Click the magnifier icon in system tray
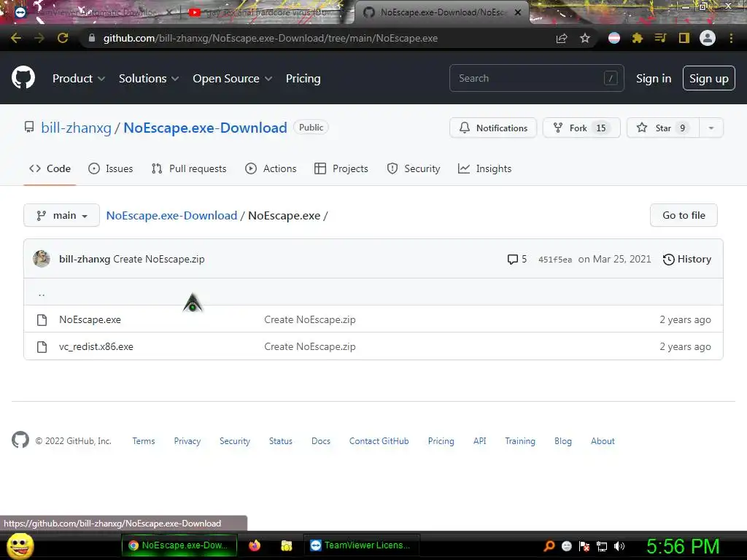This screenshot has width=747, height=560. pyautogui.click(x=549, y=545)
